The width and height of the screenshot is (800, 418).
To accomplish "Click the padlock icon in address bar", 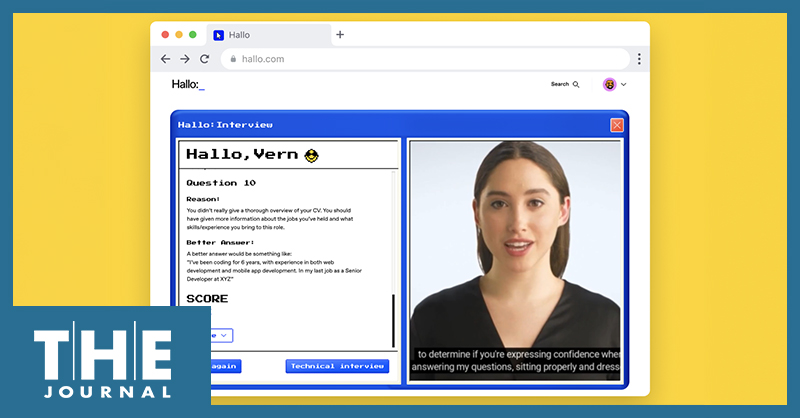I will (233, 59).
